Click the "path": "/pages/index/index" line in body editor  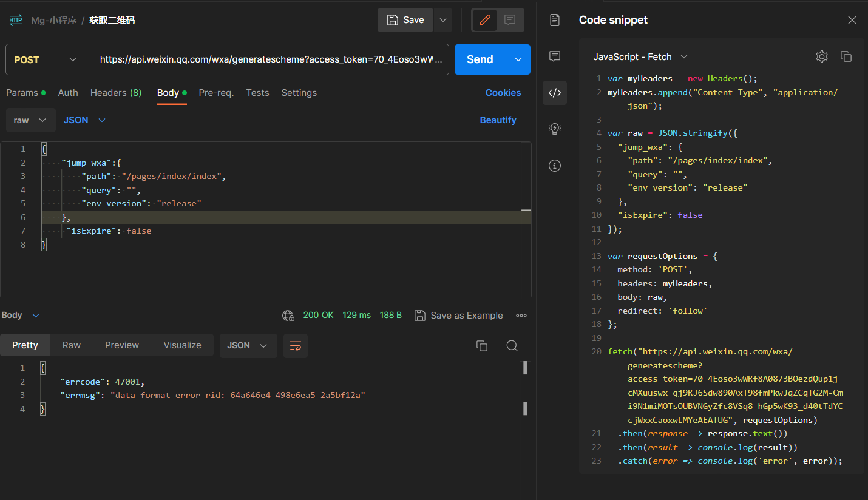click(154, 176)
